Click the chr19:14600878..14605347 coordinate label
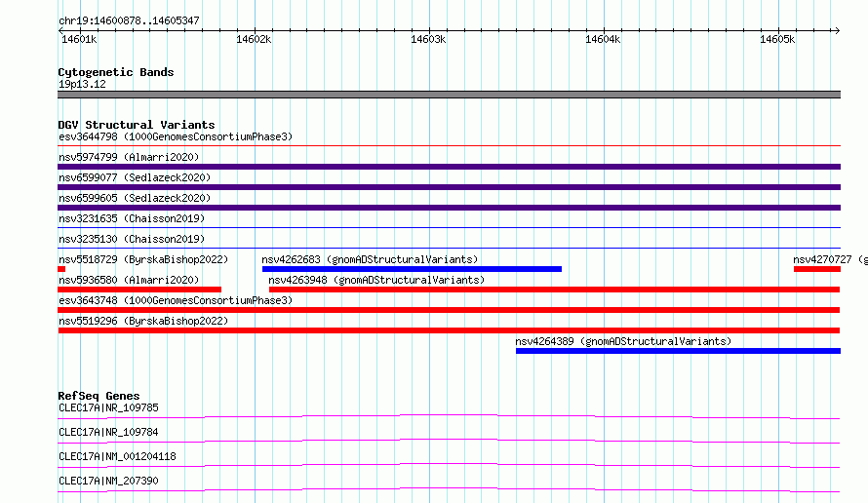This screenshot has height=503, width=868. tap(129, 20)
